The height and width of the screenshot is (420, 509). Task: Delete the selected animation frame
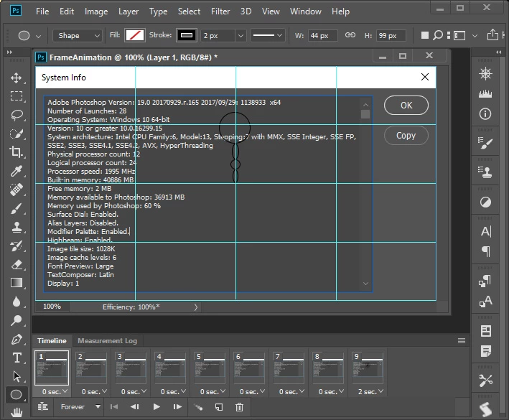[x=239, y=406]
